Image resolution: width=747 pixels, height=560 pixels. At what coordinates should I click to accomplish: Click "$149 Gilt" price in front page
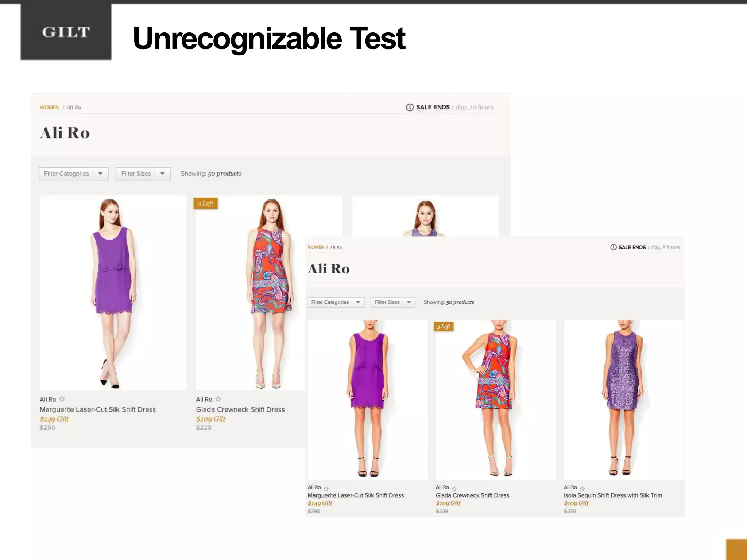pos(320,503)
